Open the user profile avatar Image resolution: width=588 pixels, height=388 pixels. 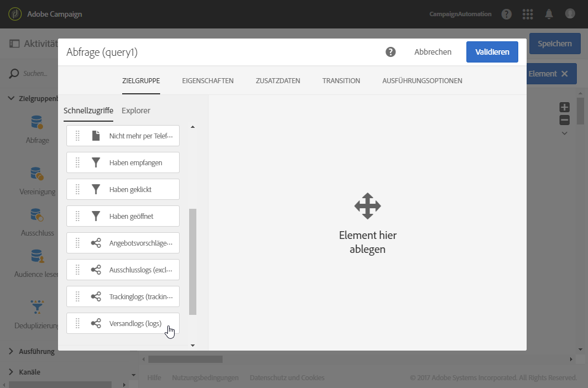(570, 14)
